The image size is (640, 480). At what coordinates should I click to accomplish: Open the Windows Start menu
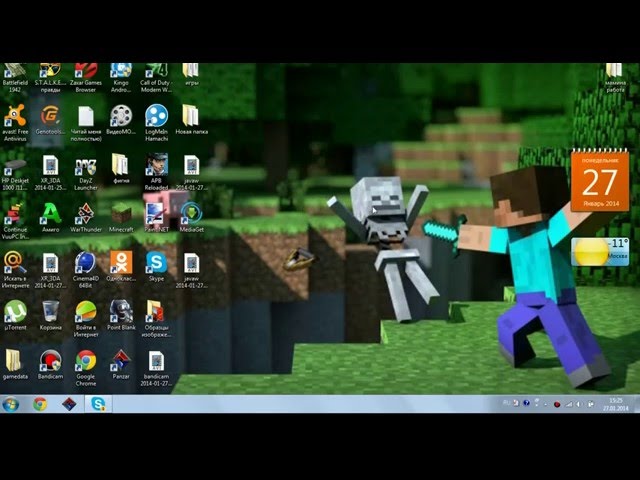(x=11, y=404)
